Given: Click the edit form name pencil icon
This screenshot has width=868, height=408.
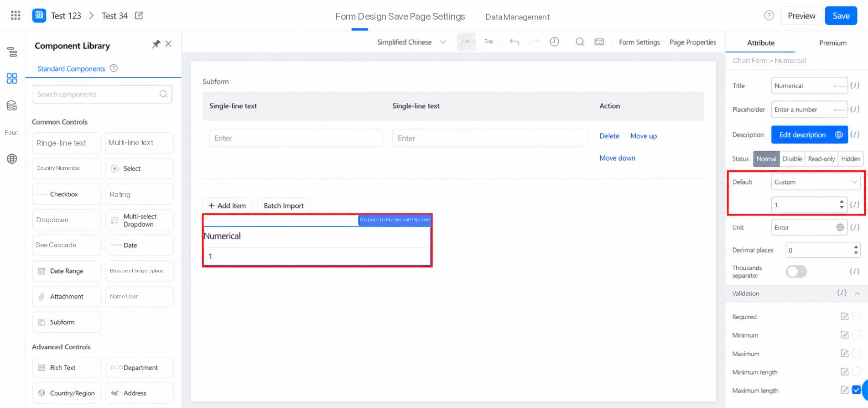Looking at the screenshot, I should click(139, 16).
